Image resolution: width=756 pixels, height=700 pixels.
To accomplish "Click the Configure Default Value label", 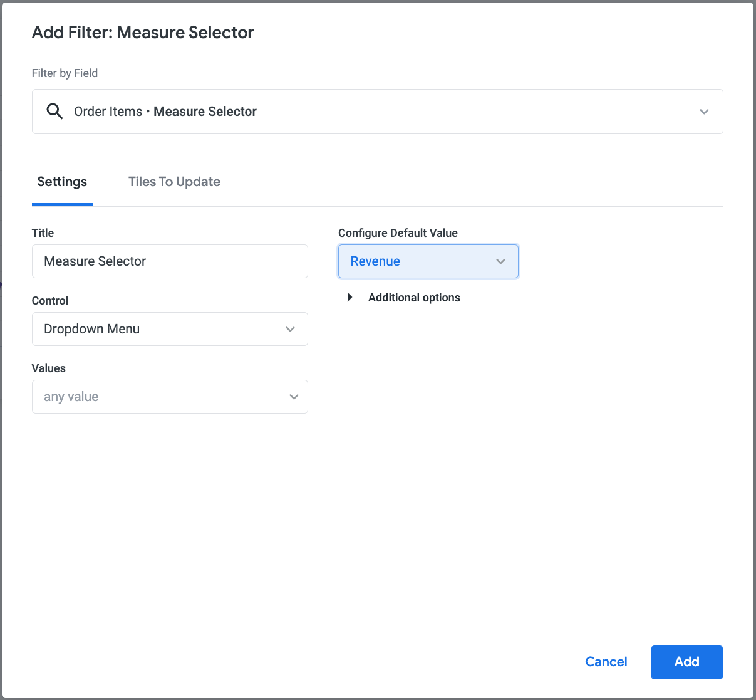I will coord(398,232).
